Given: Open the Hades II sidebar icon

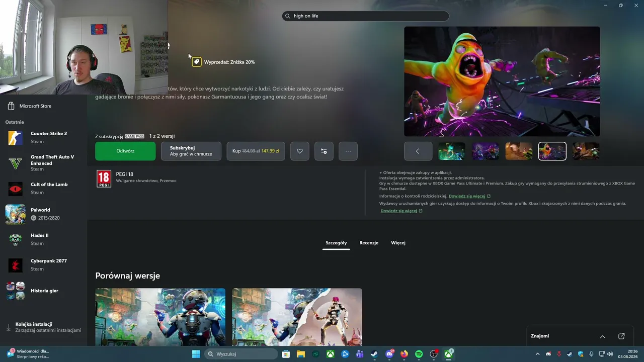Looking at the screenshot, I should [16, 240].
